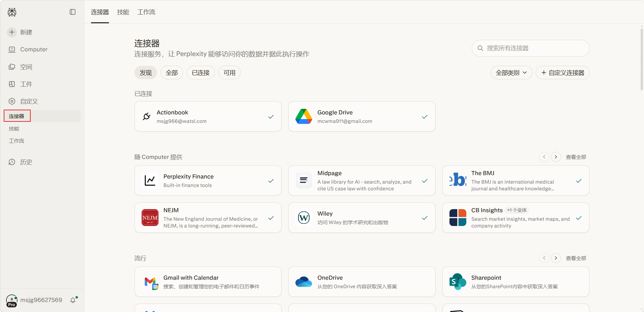
Task: Select the 可用 filter pill
Action: [x=229, y=73]
